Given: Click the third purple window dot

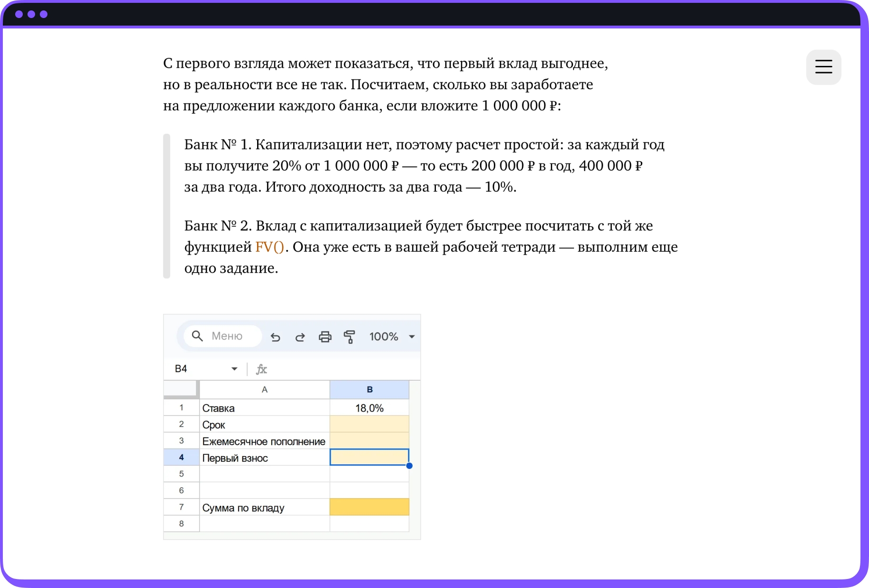Looking at the screenshot, I should 44,14.
